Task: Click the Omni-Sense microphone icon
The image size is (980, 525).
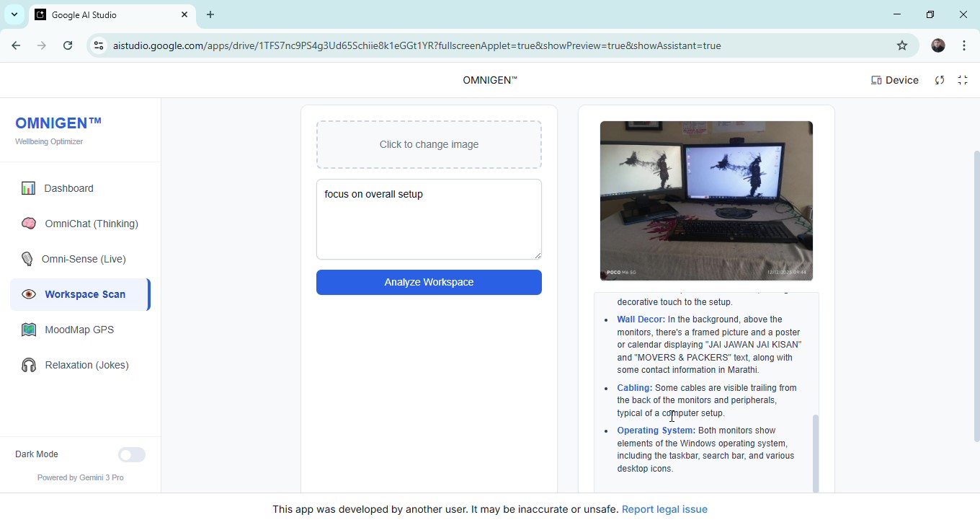Action: [27, 260]
